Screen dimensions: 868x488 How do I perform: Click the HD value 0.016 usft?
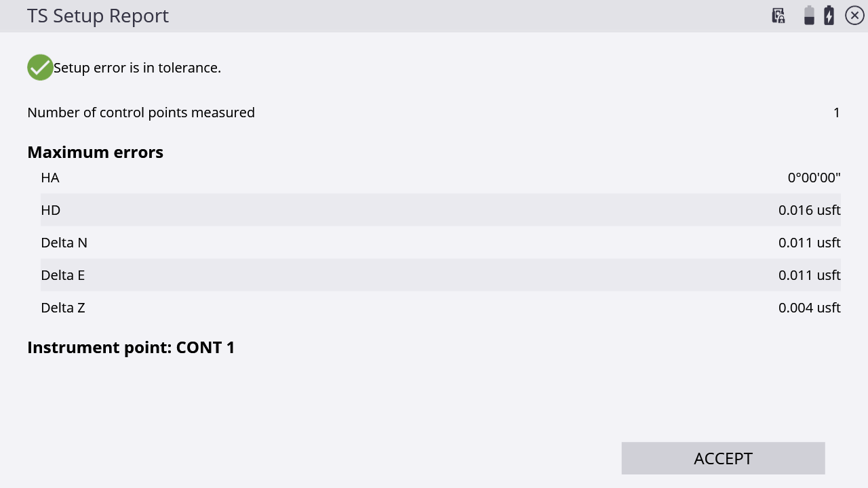(x=810, y=210)
